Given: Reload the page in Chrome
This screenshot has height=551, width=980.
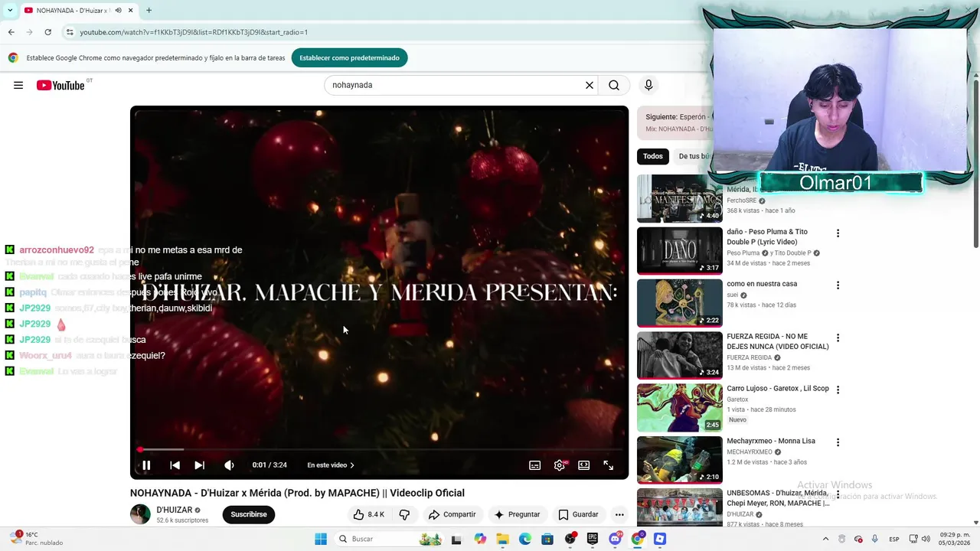Looking at the screenshot, I should pyautogui.click(x=47, y=32).
